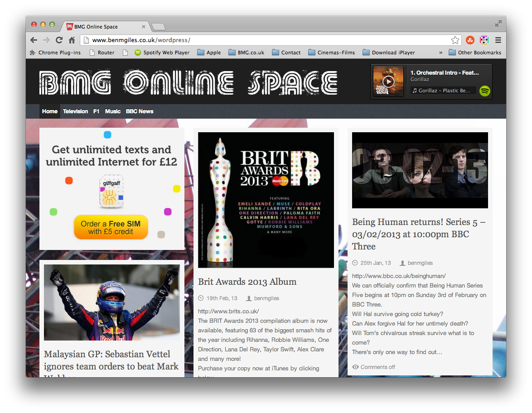Select the Home menu item
Image resolution: width=532 pixels, height=413 pixels.
[x=49, y=111]
